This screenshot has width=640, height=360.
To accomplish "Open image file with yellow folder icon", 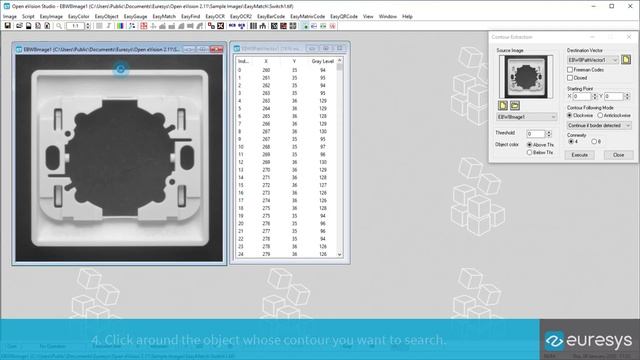I will pos(515,106).
